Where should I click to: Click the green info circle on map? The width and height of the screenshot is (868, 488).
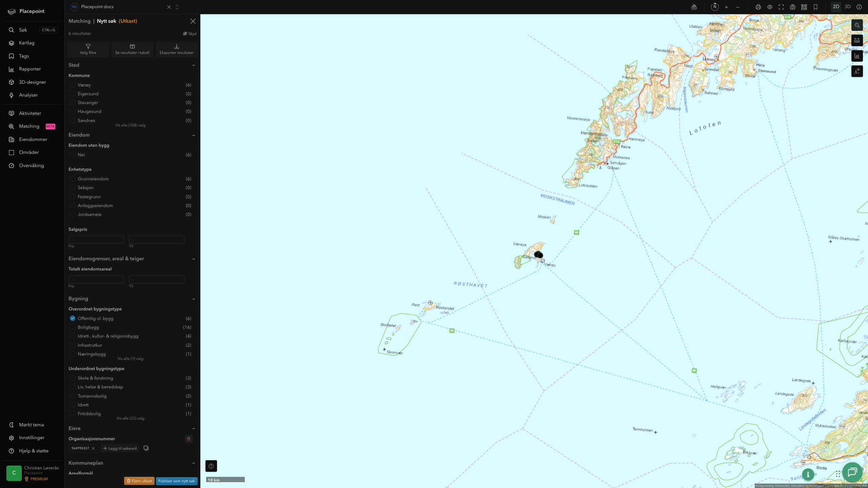(x=808, y=474)
